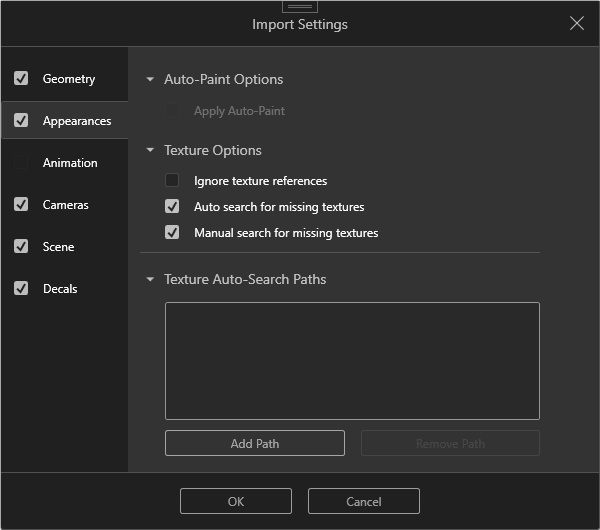Screen dimensions: 600x530
Task: Collapse Texture Auto-Search Paths section
Action: [x=151, y=279]
